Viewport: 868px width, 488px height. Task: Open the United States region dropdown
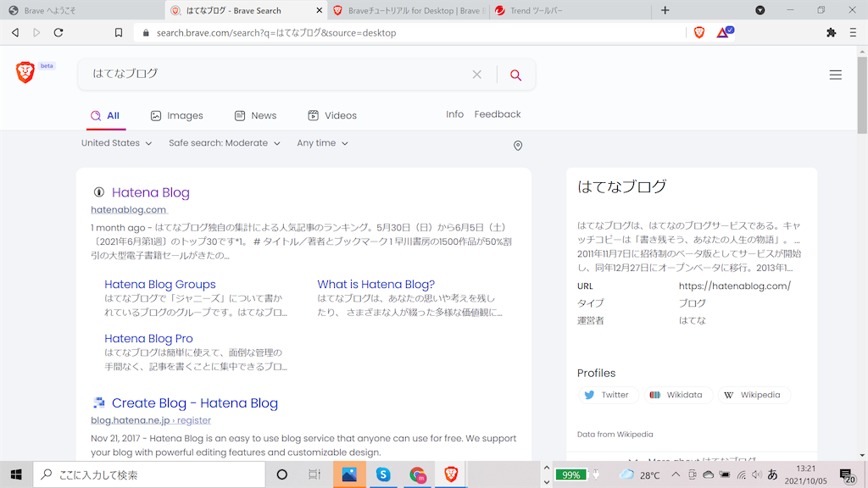point(117,142)
